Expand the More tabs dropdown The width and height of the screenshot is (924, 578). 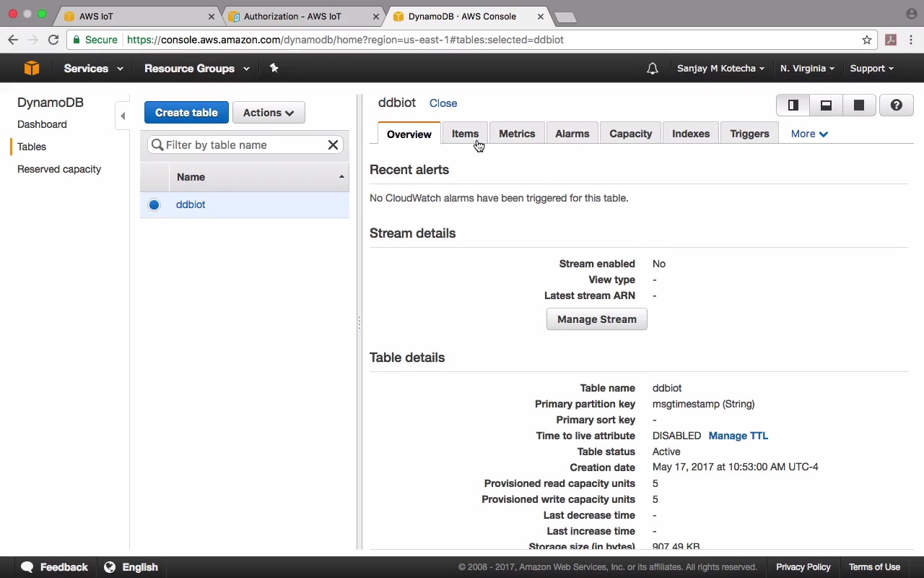click(809, 134)
